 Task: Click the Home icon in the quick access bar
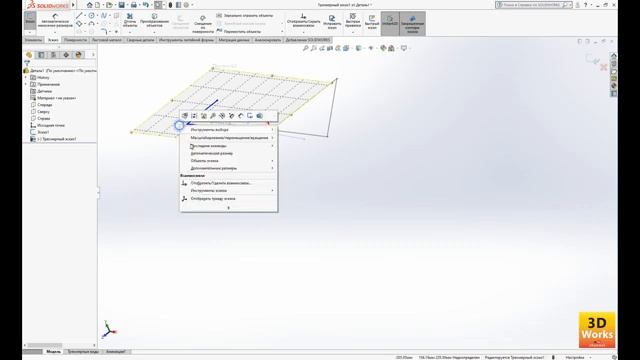(x=89, y=5)
